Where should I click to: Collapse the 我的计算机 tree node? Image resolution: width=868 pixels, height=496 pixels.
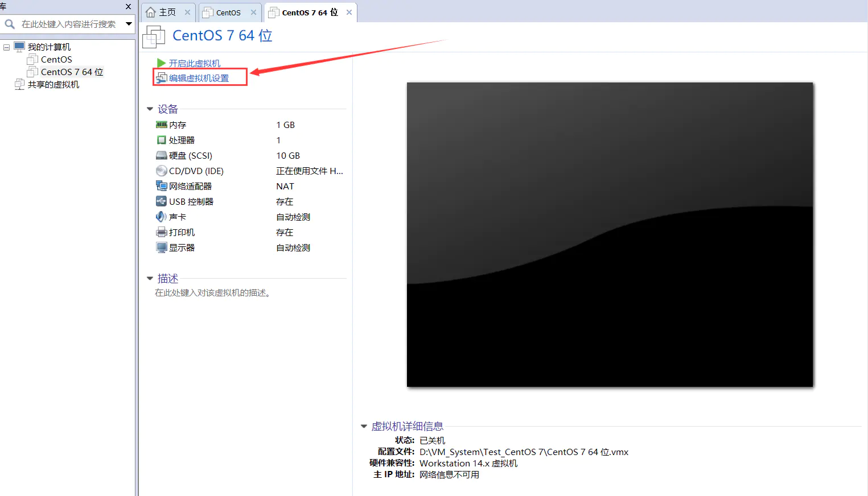pyautogui.click(x=6, y=47)
